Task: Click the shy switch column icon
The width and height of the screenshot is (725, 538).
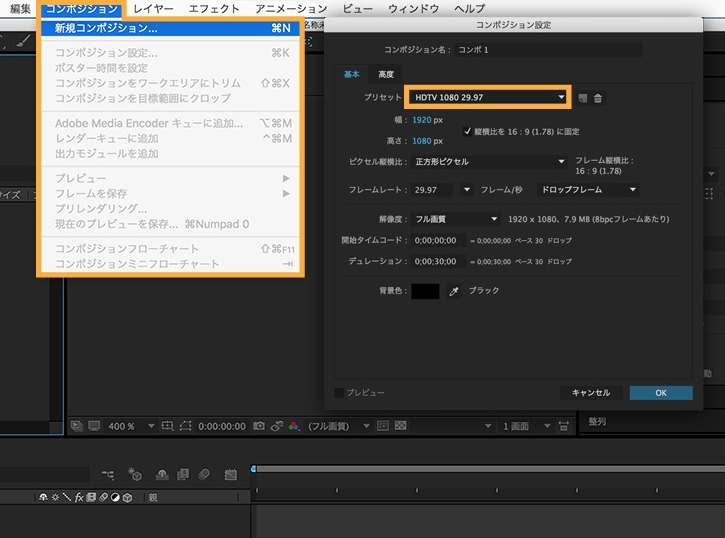Action: 43,497
